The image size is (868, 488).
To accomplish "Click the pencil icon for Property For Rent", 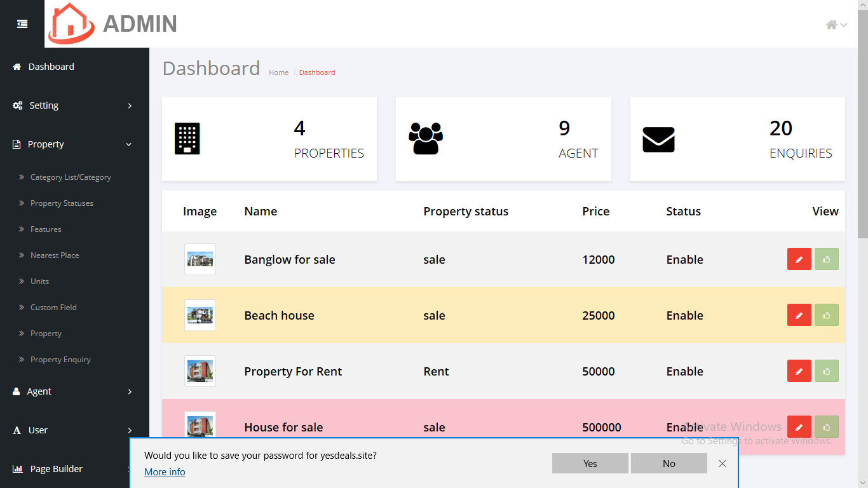I will [799, 371].
